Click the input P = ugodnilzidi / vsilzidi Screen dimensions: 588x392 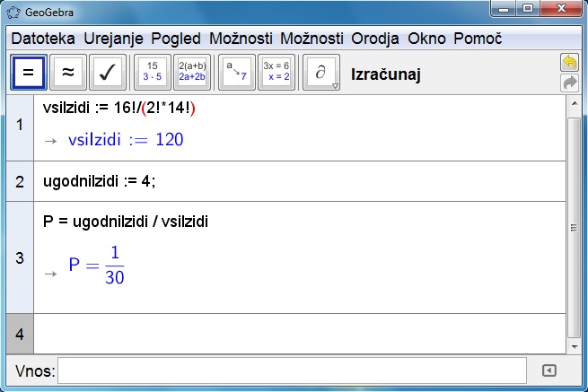coord(126,222)
